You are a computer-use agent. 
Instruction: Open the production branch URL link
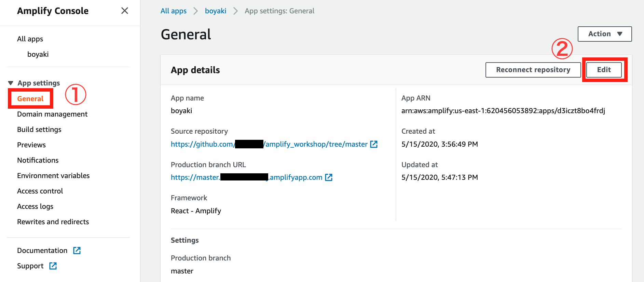click(x=247, y=177)
